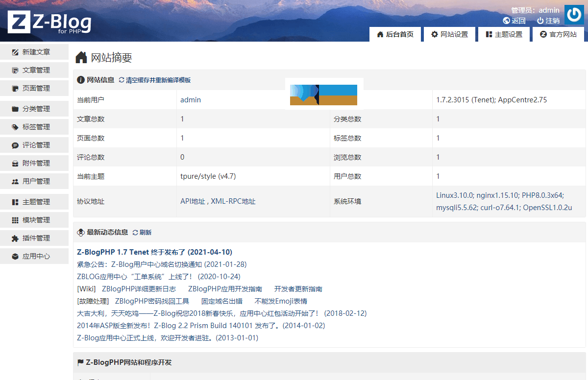
Task: Click 清空缓存并重新编译模板
Action: [155, 80]
